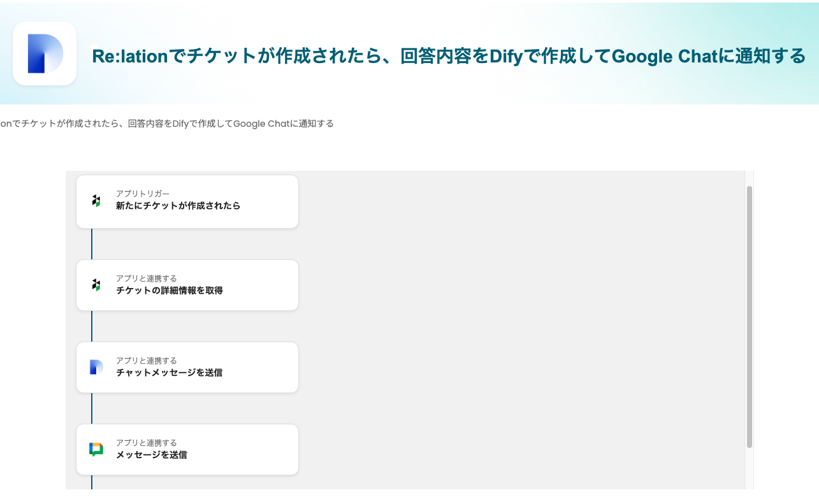The image size is (819, 504).
Task: Click アプリと連携する label above メッセージを送信
Action: (x=147, y=443)
